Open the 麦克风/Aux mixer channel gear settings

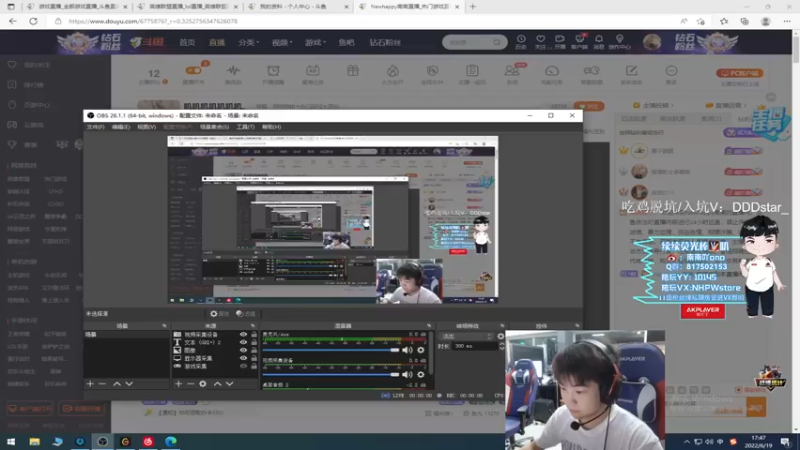tap(421, 350)
